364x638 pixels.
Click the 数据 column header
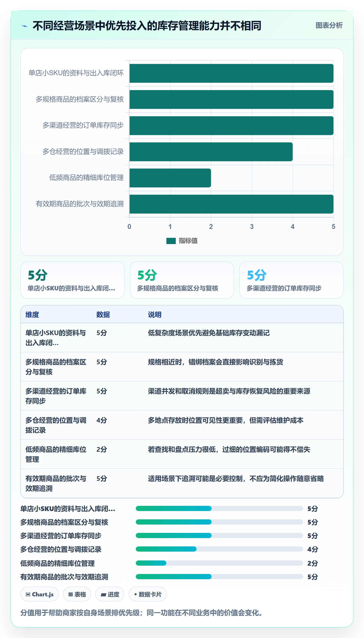(x=103, y=315)
